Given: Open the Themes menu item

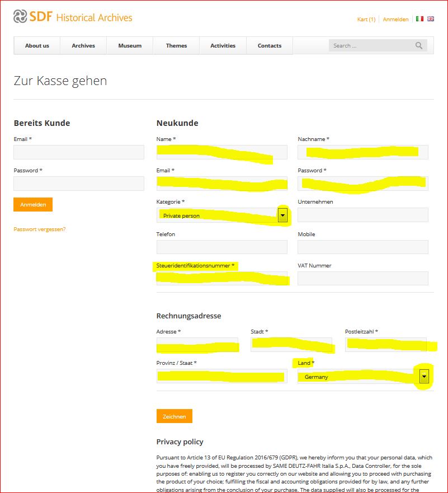Looking at the screenshot, I should [176, 46].
